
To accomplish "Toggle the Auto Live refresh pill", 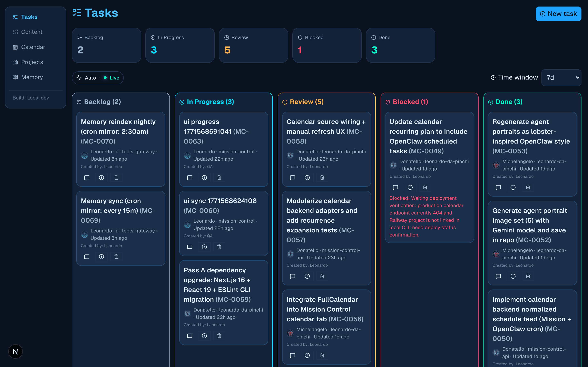I will (98, 78).
